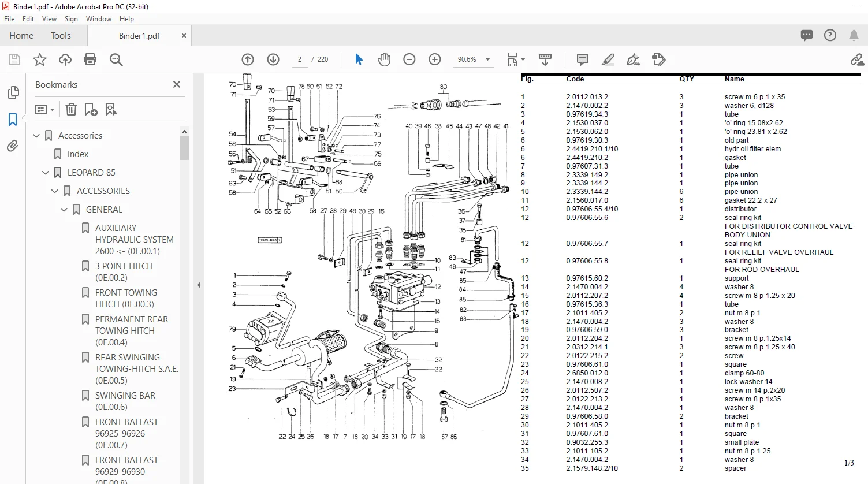868x484 pixels.
Task: Add the document to starred files
Action: coord(40,59)
